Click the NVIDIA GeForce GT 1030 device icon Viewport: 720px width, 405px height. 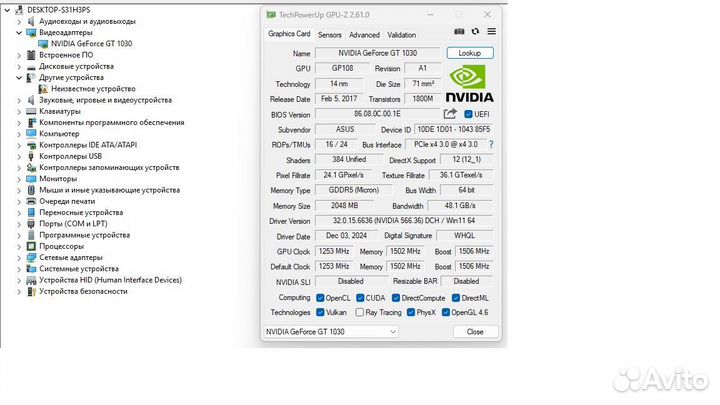tap(43, 44)
